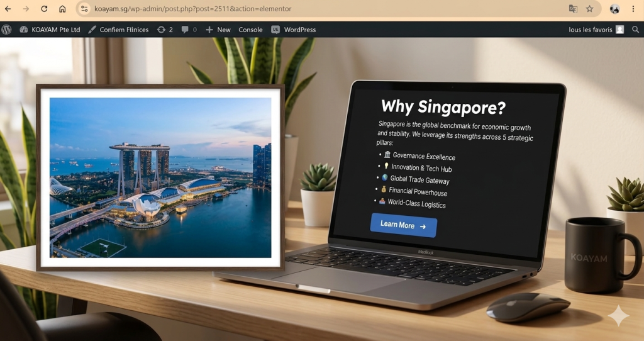This screenshot has height=341, width=644.
Task: Click the WordPress logo in admin bar
Action: click(6, 30)
